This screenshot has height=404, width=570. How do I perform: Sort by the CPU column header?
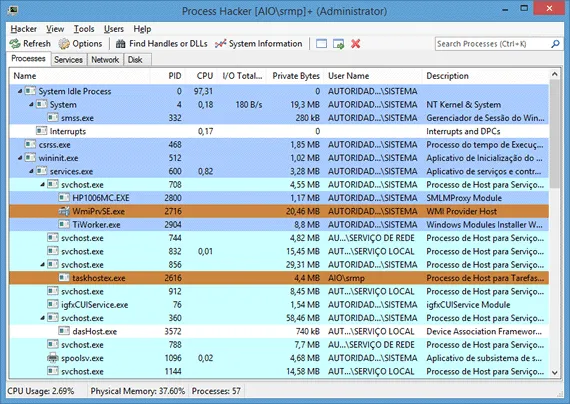[202, 76]
